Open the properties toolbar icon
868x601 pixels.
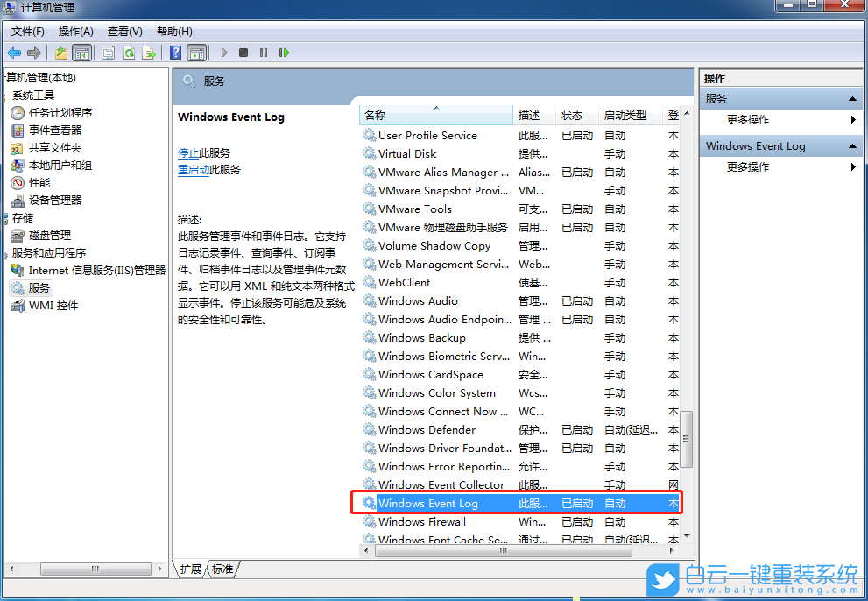pos(109,53)
